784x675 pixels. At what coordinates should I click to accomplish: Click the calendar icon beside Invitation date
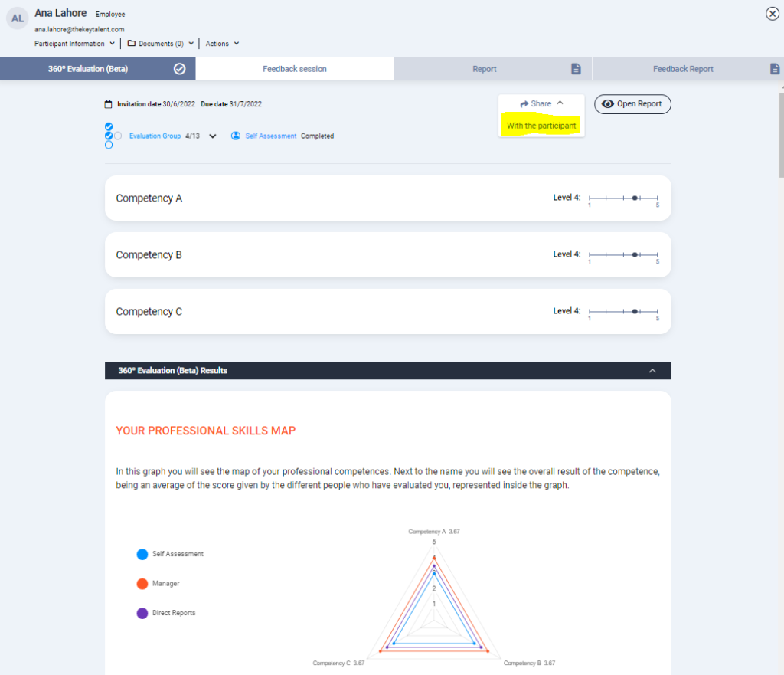click(x=109, y=104)
